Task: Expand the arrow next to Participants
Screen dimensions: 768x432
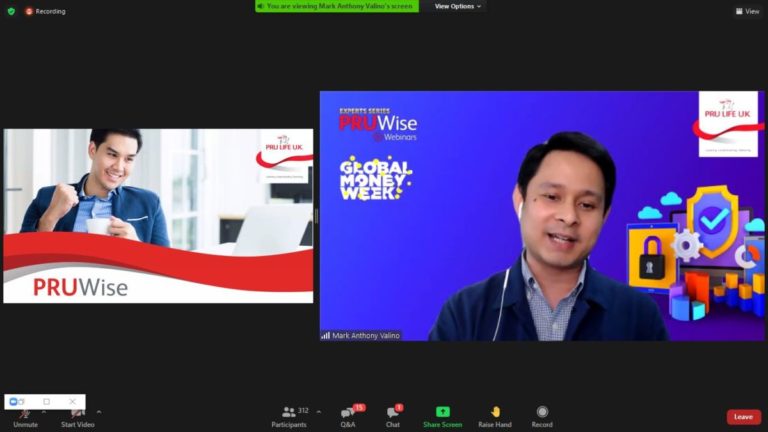Action: coord(319,412)
